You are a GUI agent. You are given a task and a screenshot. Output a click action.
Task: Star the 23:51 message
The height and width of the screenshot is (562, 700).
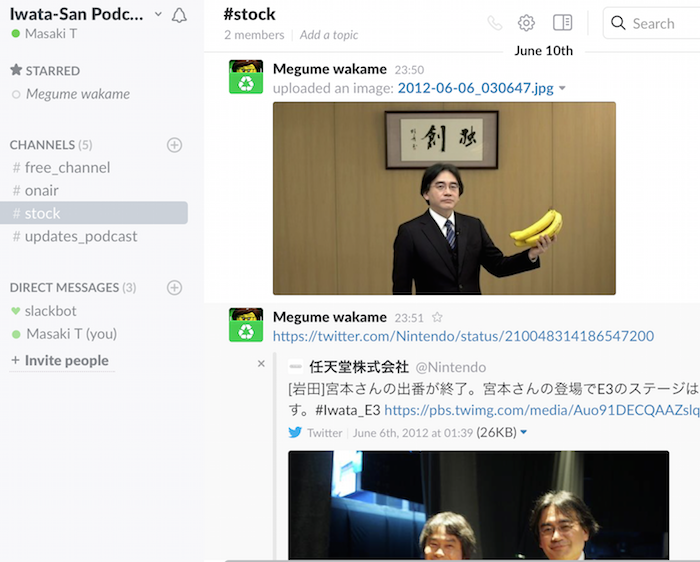437,317
